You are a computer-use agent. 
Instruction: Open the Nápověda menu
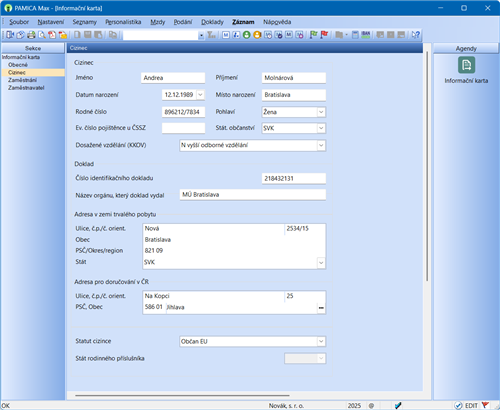[277, 22]
